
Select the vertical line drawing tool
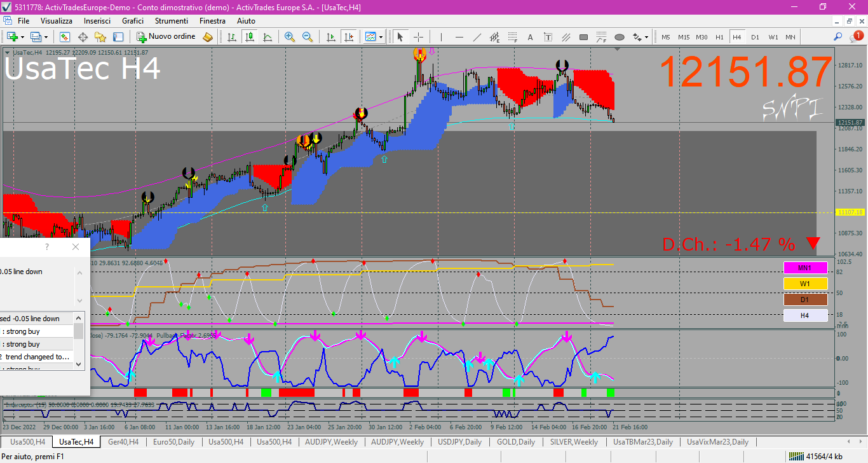[441, 37]
